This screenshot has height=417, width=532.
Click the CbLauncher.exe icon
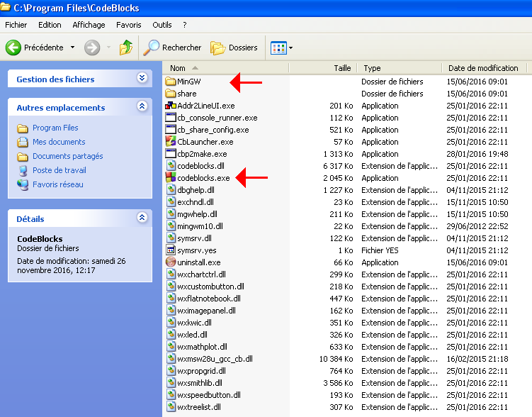170,142
